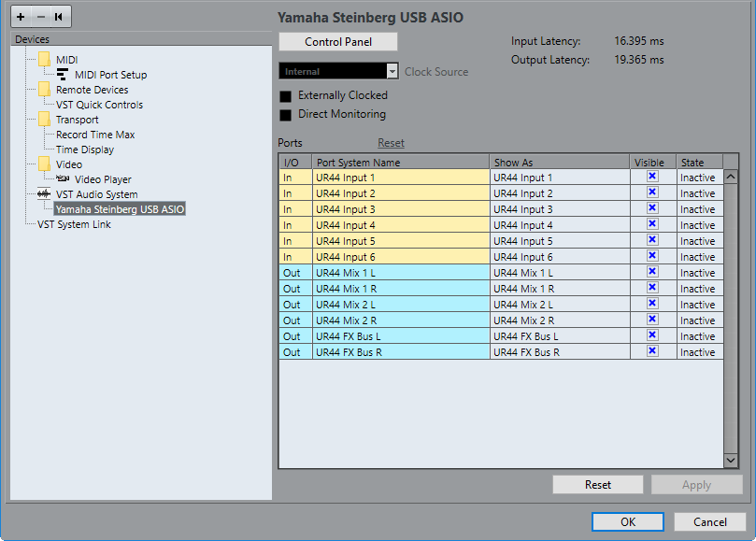Edit Show As name UR44 Mix 1 L
Viewport: 756px width, 541px height.
[560, 273]
